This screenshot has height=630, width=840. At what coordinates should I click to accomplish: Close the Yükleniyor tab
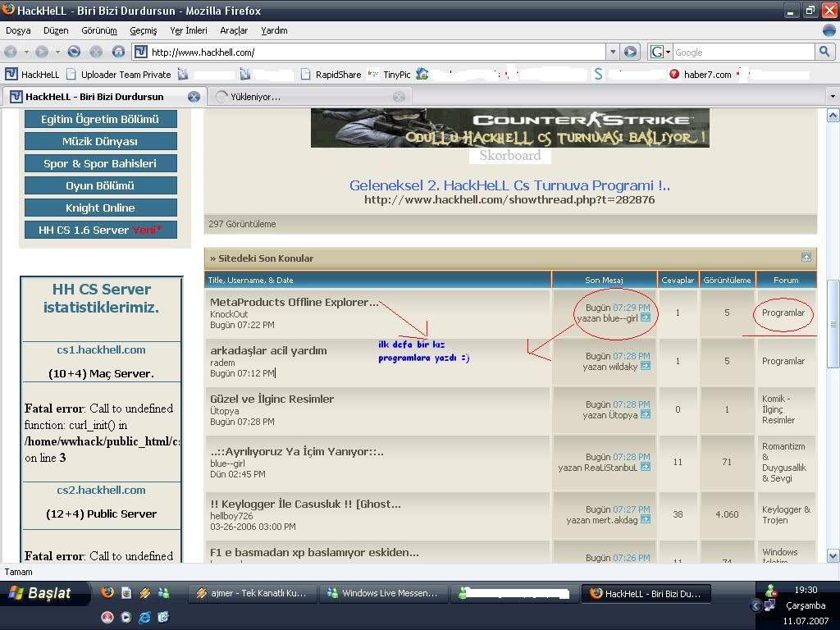(x=399, y=97)
